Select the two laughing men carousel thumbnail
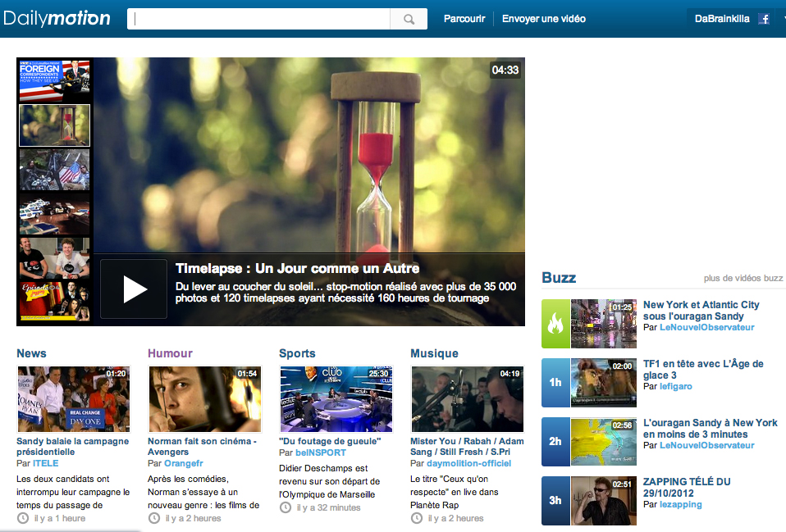Screen dimensions: 786x532 [55, 258]
